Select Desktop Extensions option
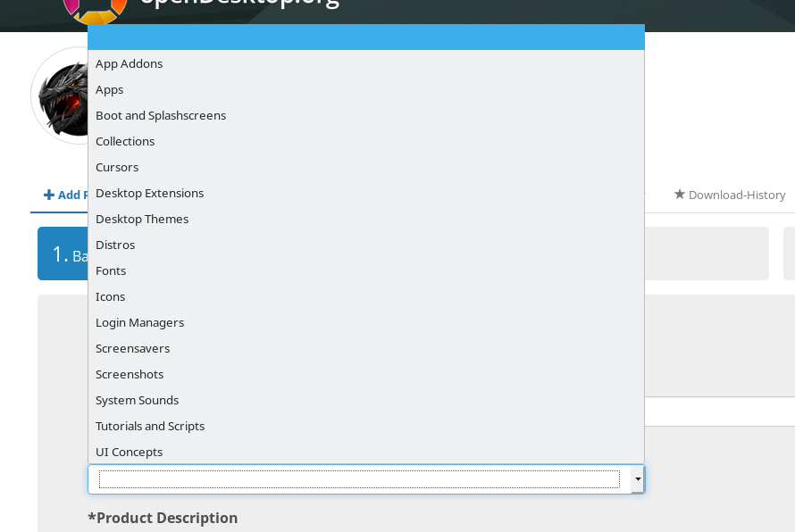795x532 pixels. click(366, 193)
